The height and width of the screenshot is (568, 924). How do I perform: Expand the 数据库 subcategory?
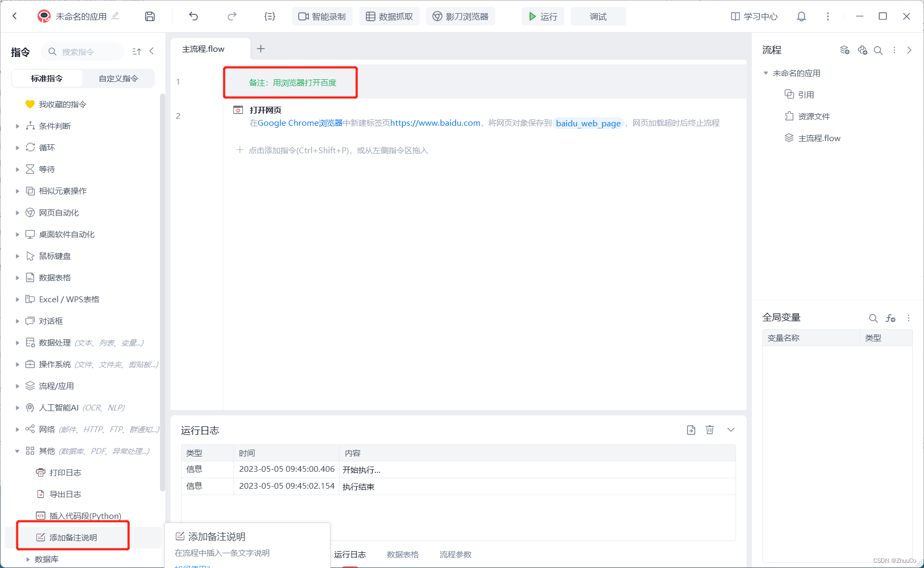pos(28,559)
